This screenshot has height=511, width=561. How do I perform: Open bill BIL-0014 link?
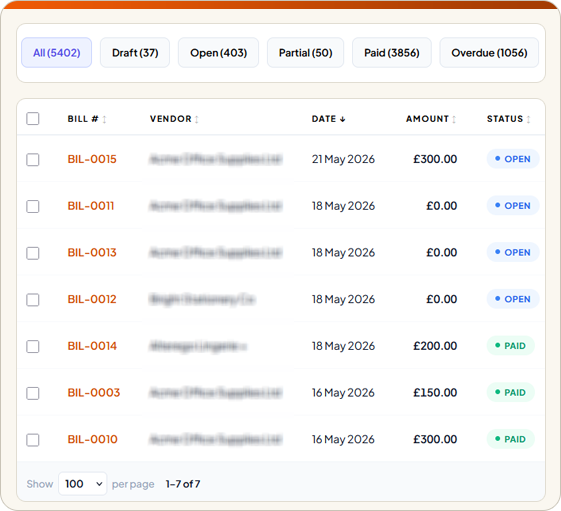[92, 346]
